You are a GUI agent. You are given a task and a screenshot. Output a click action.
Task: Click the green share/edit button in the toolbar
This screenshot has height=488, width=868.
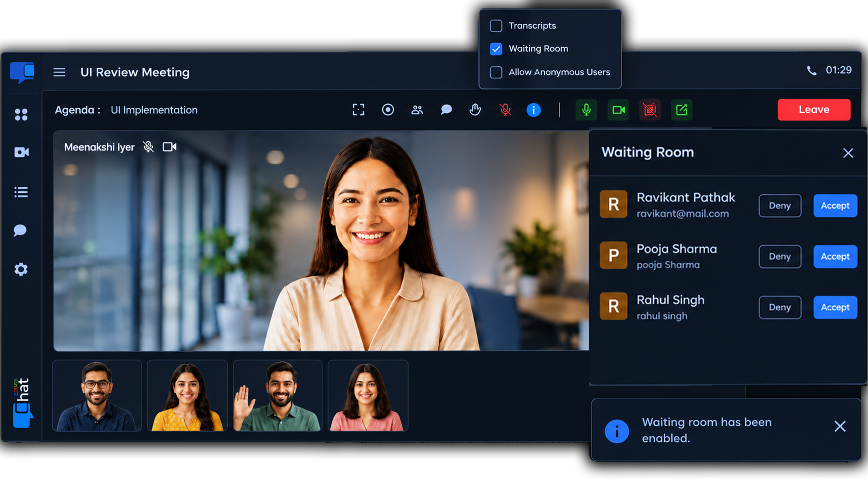(x=682, y=110)
